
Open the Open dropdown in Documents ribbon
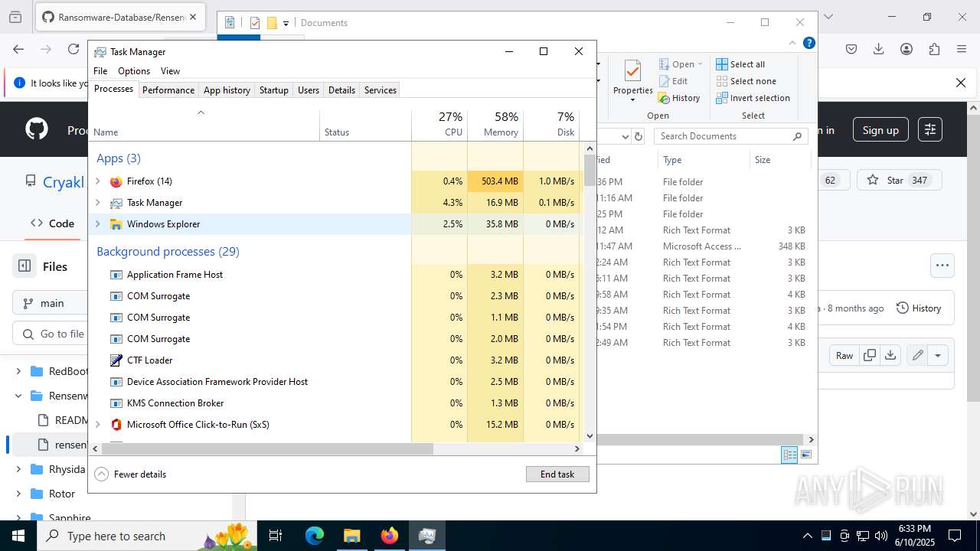click(680, 64)
